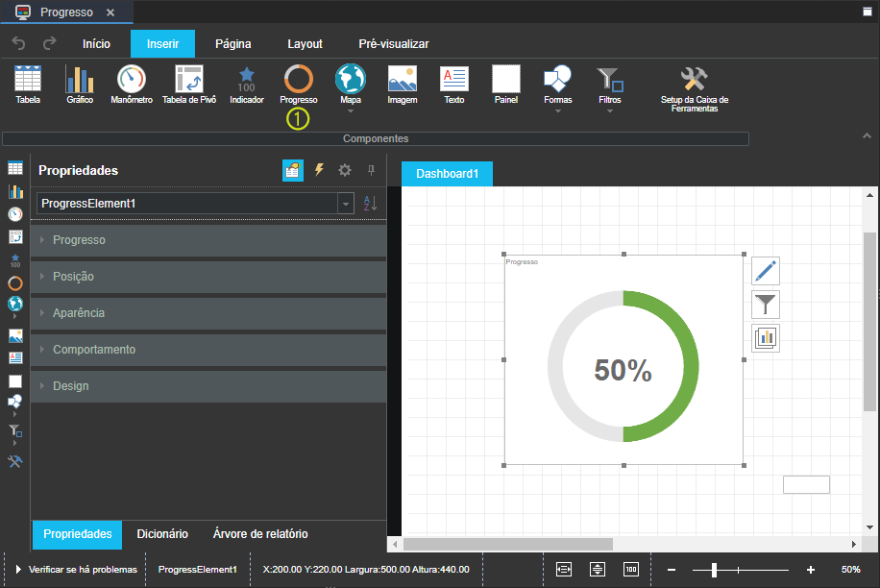Insert a Painel component
Viewport: 880px width, 588px height.
505,85
